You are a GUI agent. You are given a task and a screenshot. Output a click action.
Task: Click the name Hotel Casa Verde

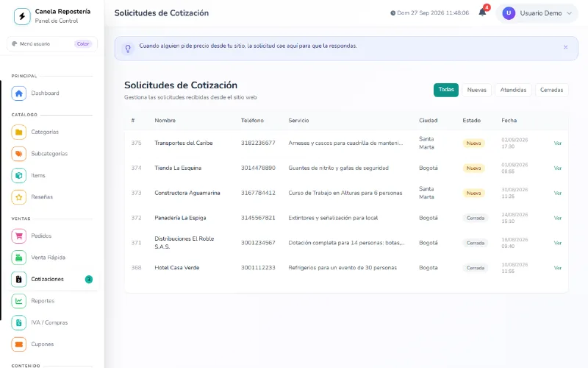(x=177, y=268)
